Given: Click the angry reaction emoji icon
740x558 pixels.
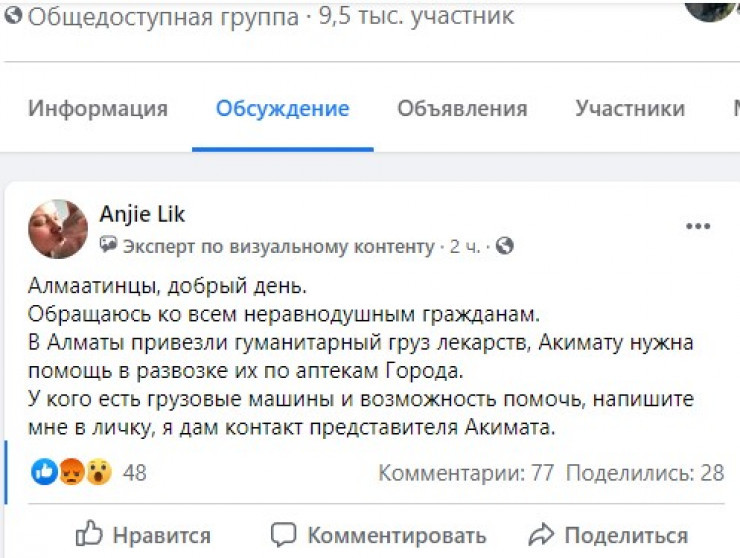Looking at the screenshot, I should (x=71, y=472).
